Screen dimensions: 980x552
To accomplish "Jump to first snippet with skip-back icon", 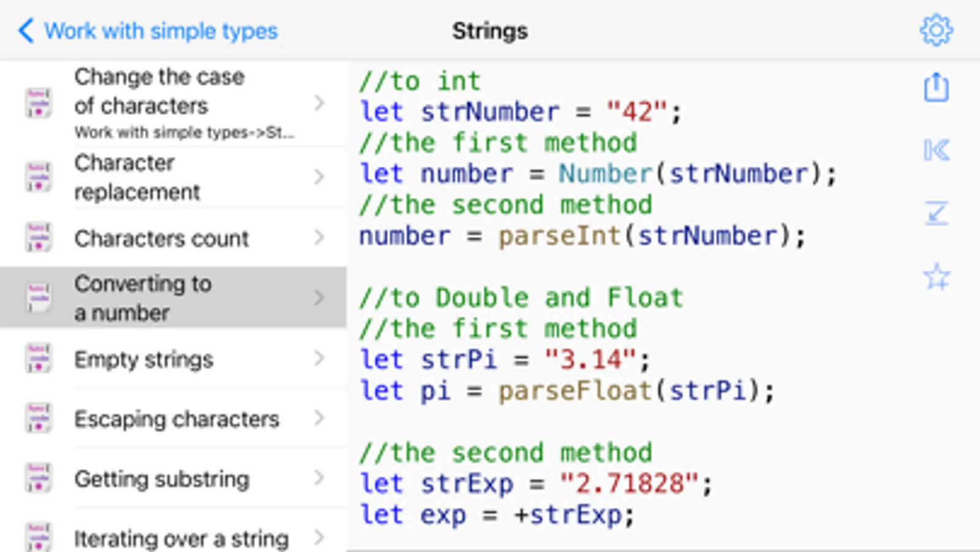I will pos(936,150).
